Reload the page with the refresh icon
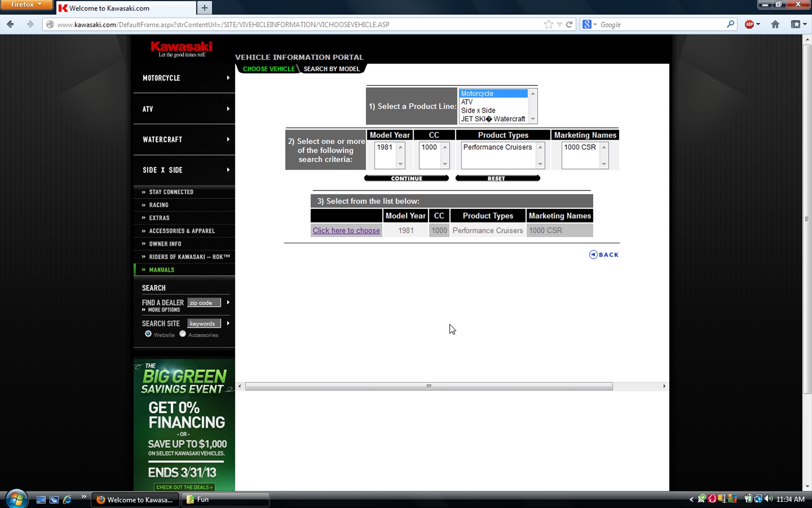This screenshot has height=508, width=812. tap(569, 24)
